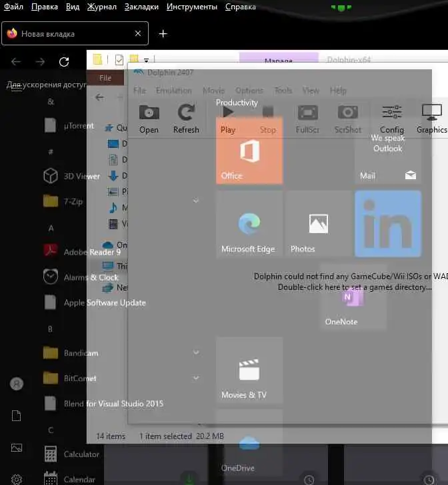Open Dolphin Graphics settings
Screen dimensions: 448x485
click(431, 119)
